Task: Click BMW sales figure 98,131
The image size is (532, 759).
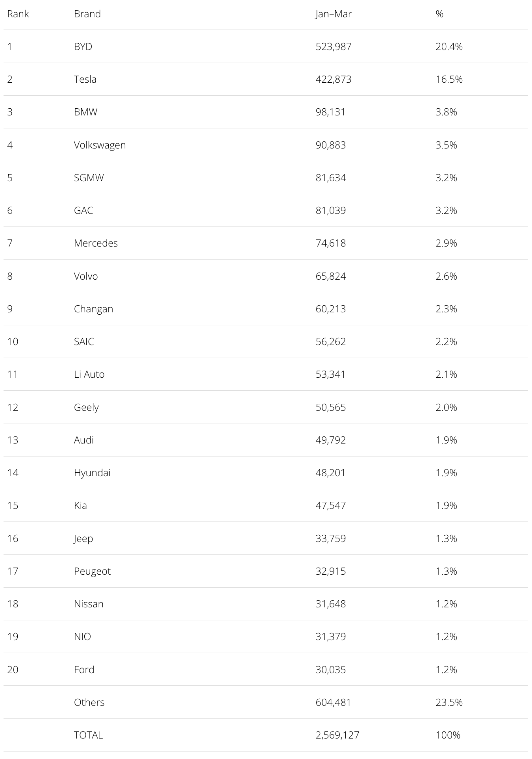Action: [330, 112]
